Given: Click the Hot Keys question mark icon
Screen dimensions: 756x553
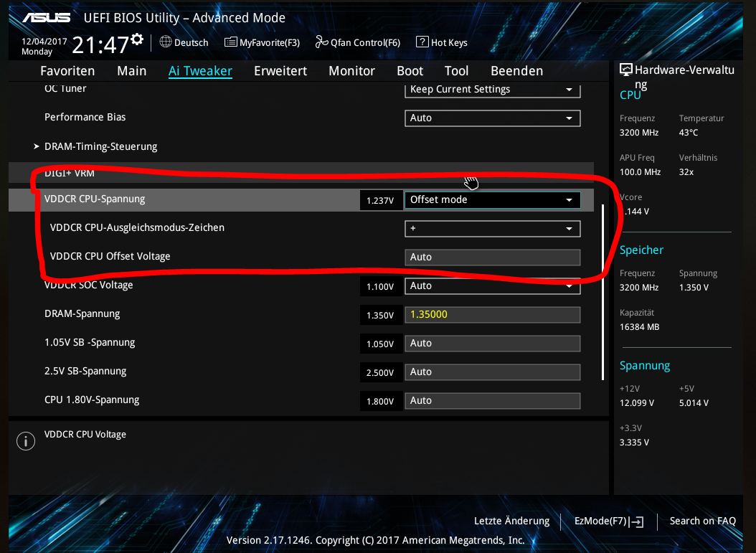Looking at the screenshot, I should (422, 42).
